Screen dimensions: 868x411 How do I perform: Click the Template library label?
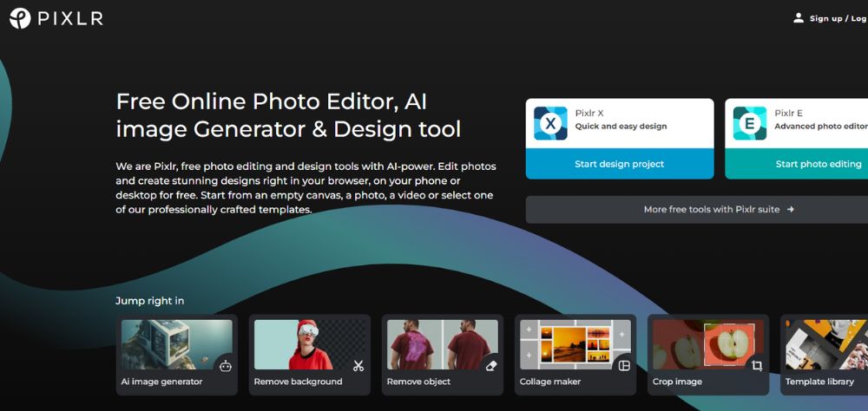click(x=819, y=382)
